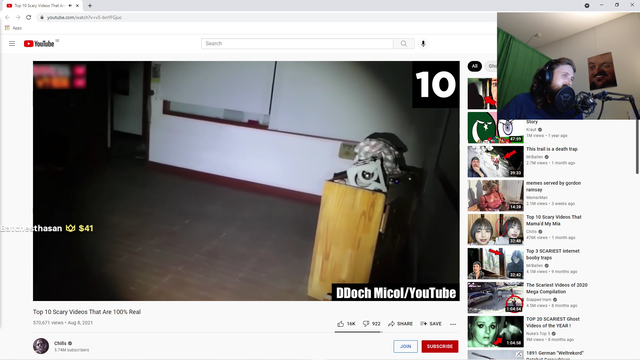
Task: Dislike the video with thumbs down
Action: click(x=371, y=324)
